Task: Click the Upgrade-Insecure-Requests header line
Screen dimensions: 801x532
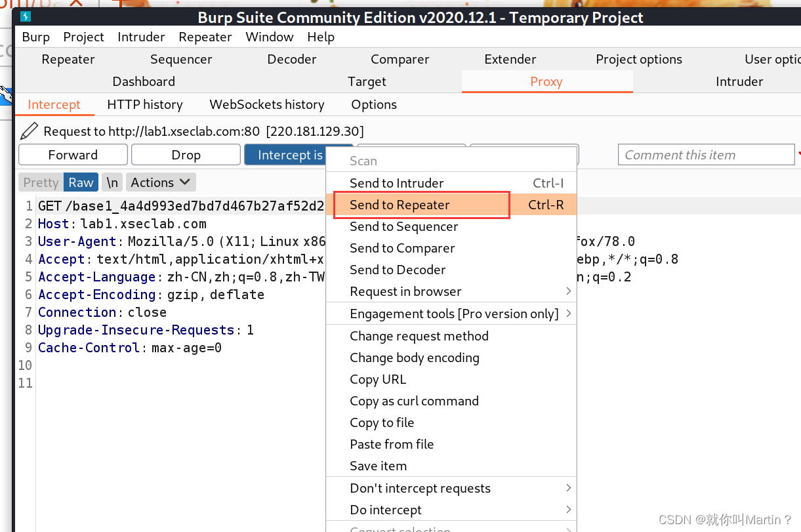Action: point(146,330)
